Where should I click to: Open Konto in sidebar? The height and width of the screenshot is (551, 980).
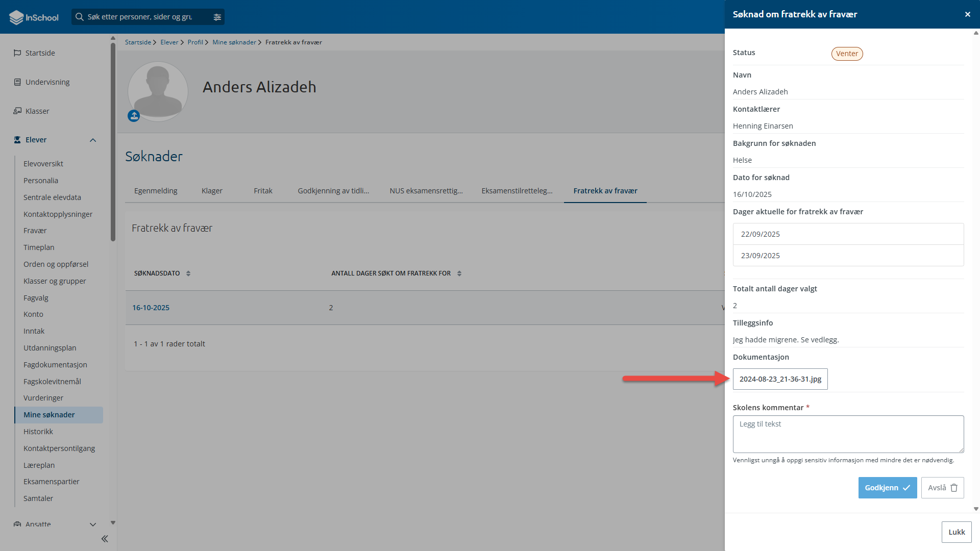pos(33,314)
